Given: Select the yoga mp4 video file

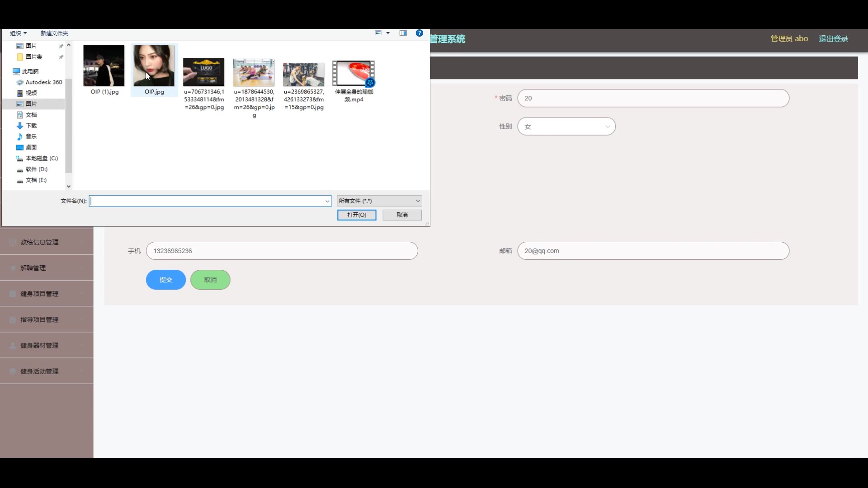Looking at the screenshot, I should coord(354,74).
